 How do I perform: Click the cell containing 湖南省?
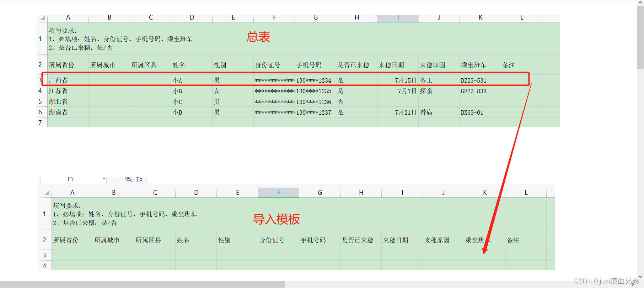coord(68,112)
